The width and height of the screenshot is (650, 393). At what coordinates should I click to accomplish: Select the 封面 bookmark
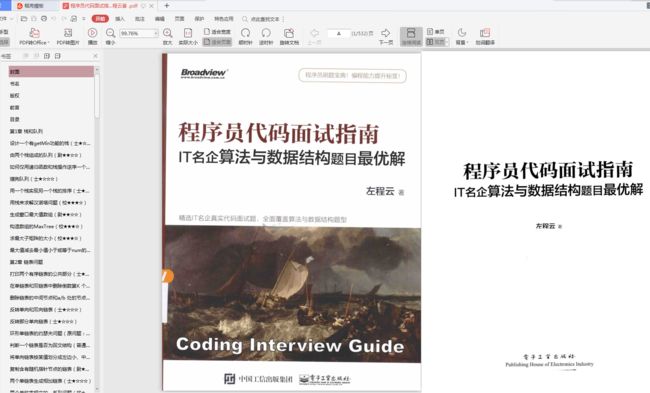pos(51,72)
